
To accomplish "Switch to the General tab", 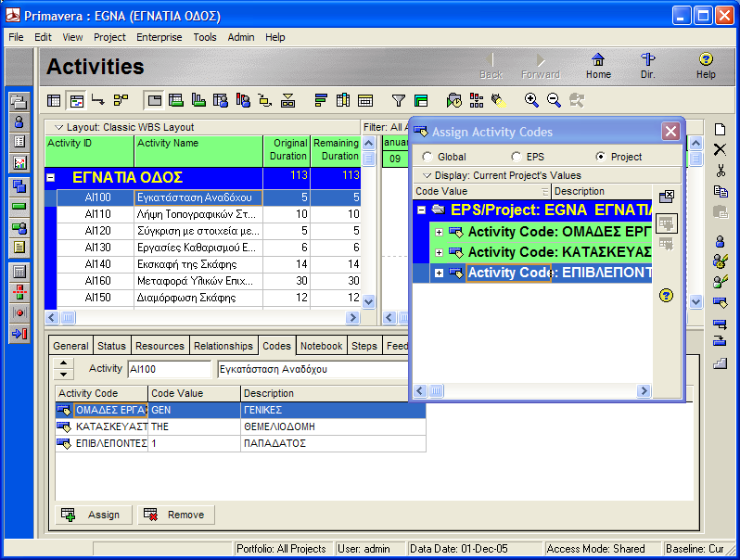I will click(70, 346).
